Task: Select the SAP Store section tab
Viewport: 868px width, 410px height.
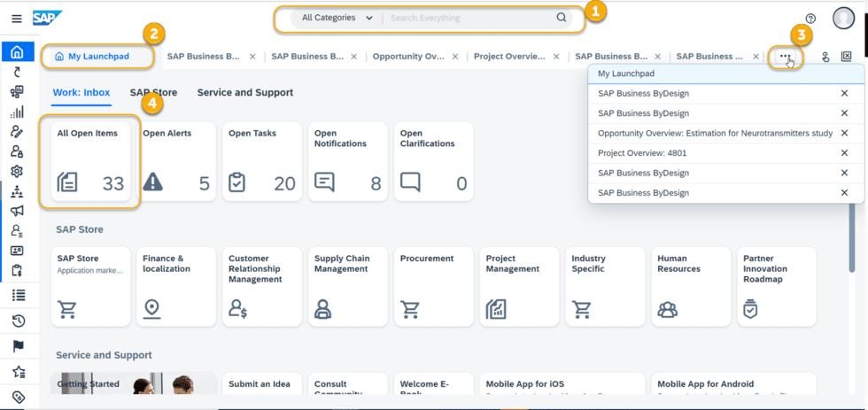Action: pos(153,92)
